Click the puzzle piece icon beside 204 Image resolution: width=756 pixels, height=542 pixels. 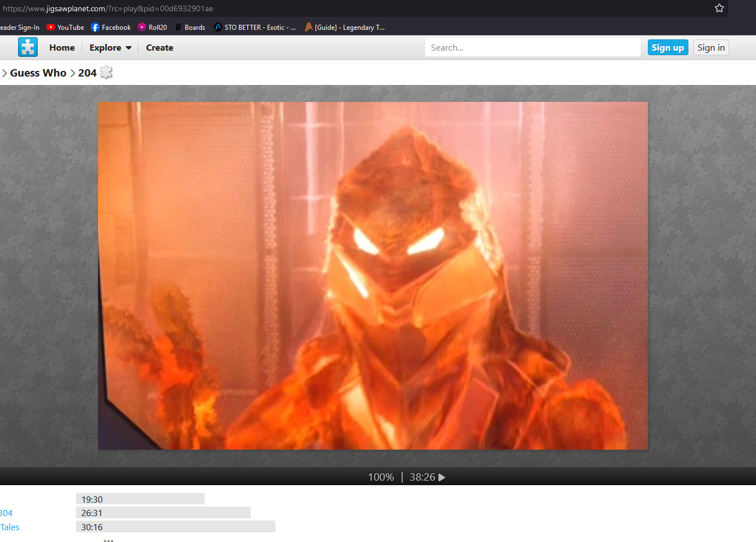[106, 72]
